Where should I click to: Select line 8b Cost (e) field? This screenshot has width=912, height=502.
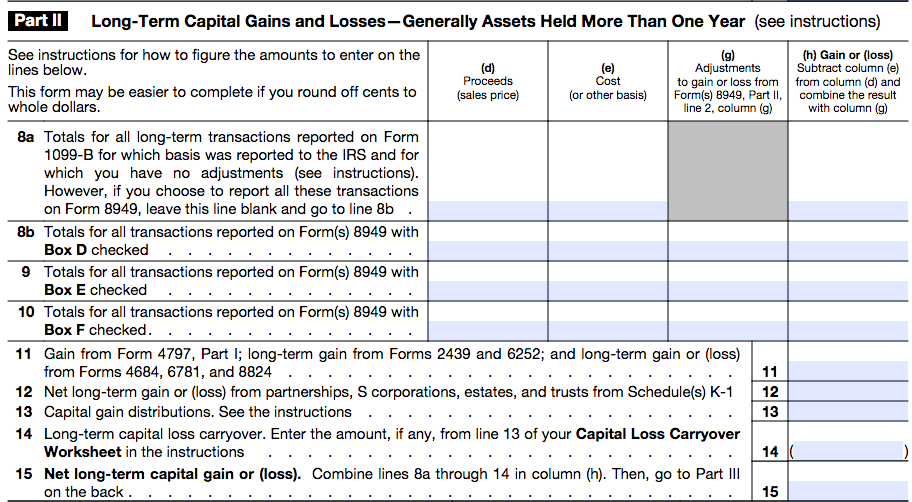click(607, 250)
